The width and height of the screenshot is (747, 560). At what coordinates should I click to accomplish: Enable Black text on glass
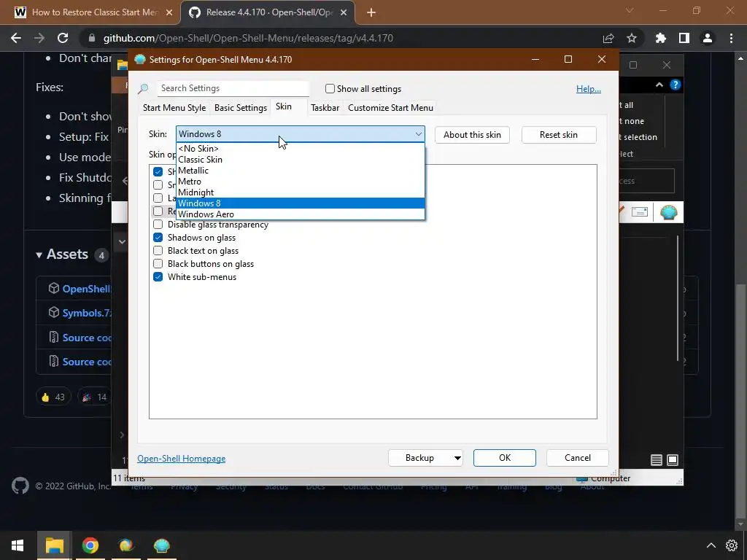click(158, 251)
